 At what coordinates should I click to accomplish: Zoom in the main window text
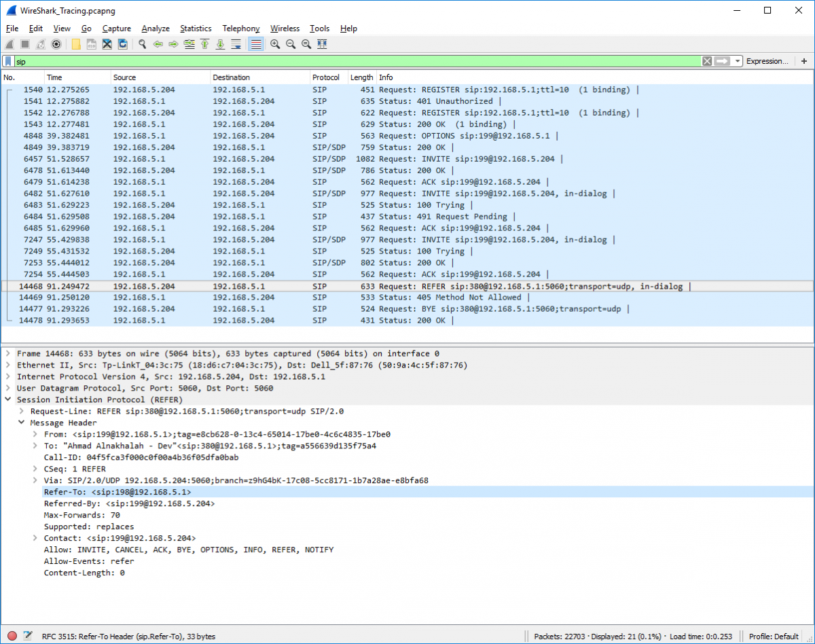point(275,44)
